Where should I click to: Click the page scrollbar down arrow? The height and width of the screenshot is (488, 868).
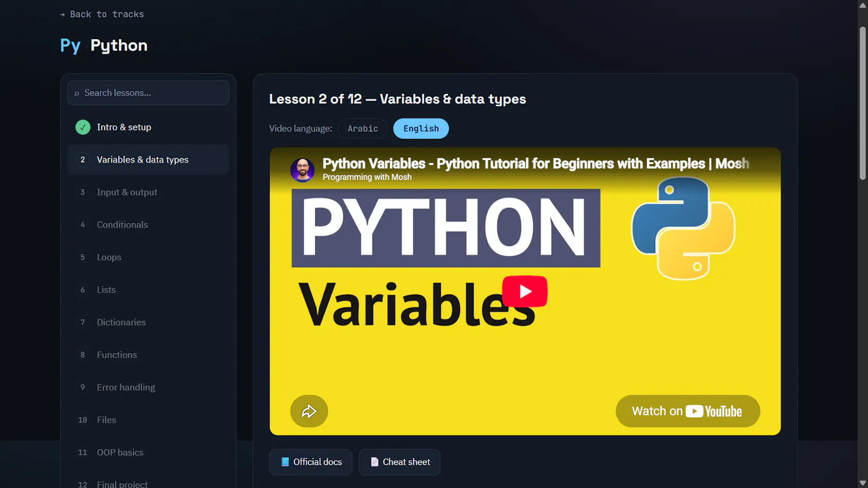(863, 483)
